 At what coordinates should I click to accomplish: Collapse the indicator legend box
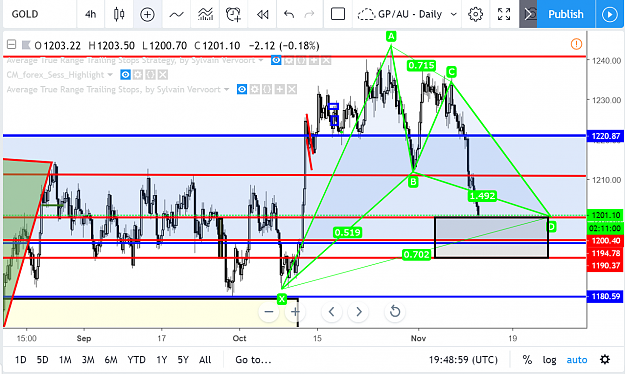(x=12, y=44)
